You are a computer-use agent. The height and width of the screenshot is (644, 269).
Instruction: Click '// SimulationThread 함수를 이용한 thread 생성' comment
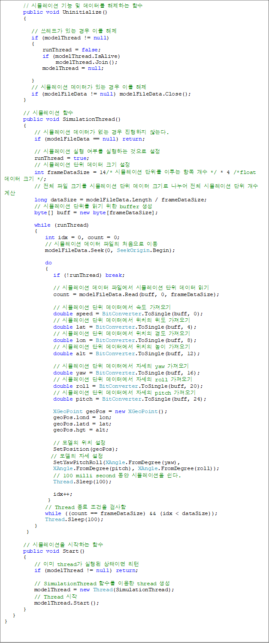(x=102, y=584)
